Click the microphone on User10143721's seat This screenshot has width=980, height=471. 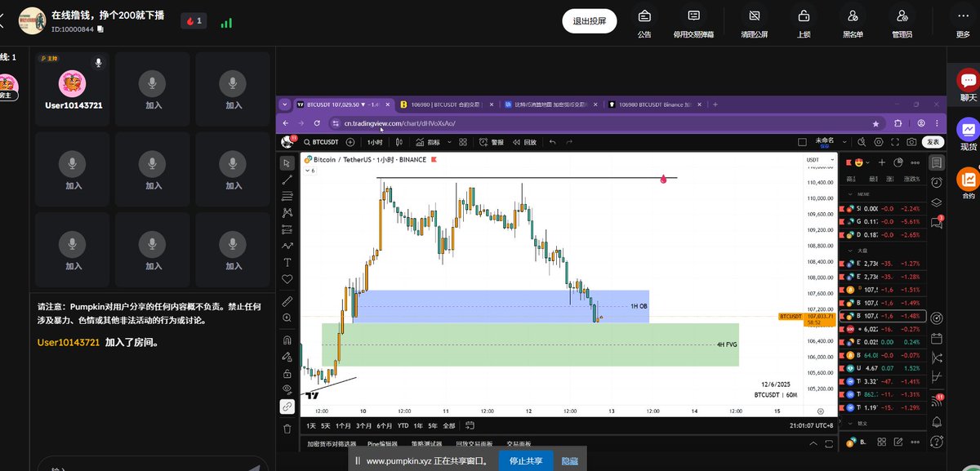(x=98, y=62)
